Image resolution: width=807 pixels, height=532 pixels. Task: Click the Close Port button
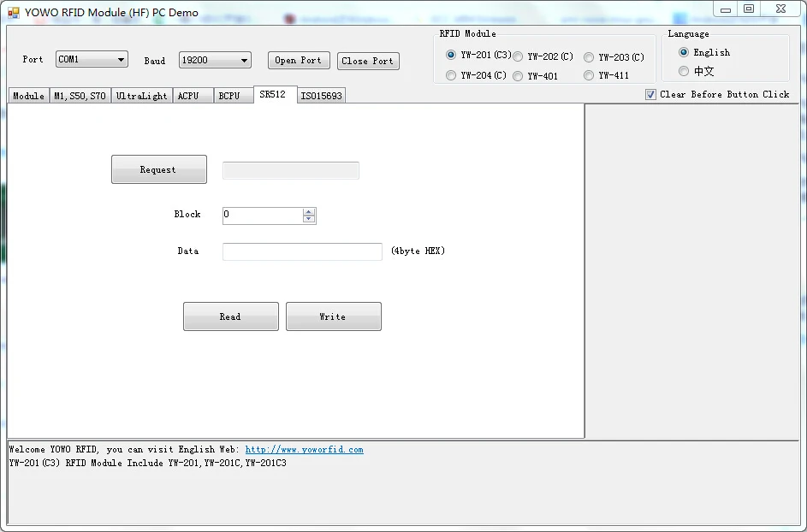368,61
